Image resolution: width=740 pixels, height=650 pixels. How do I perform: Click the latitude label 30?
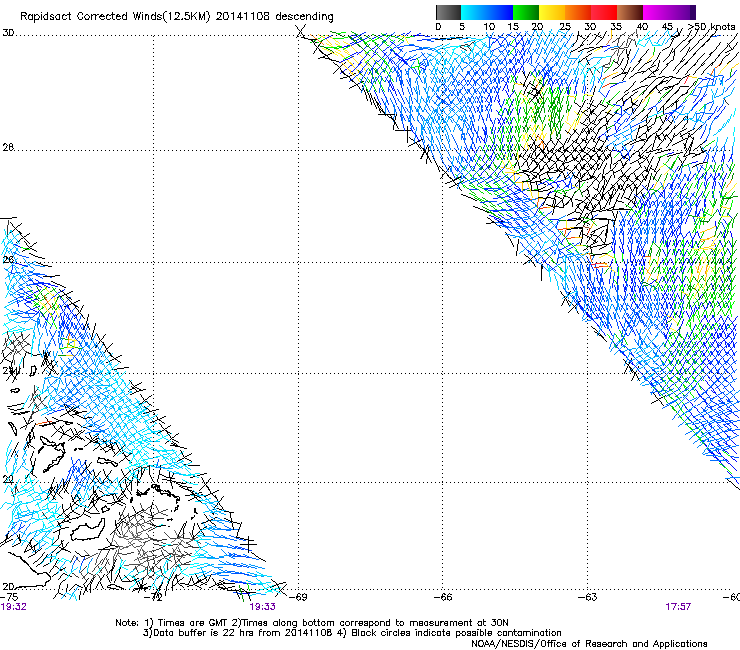(8, 33)
